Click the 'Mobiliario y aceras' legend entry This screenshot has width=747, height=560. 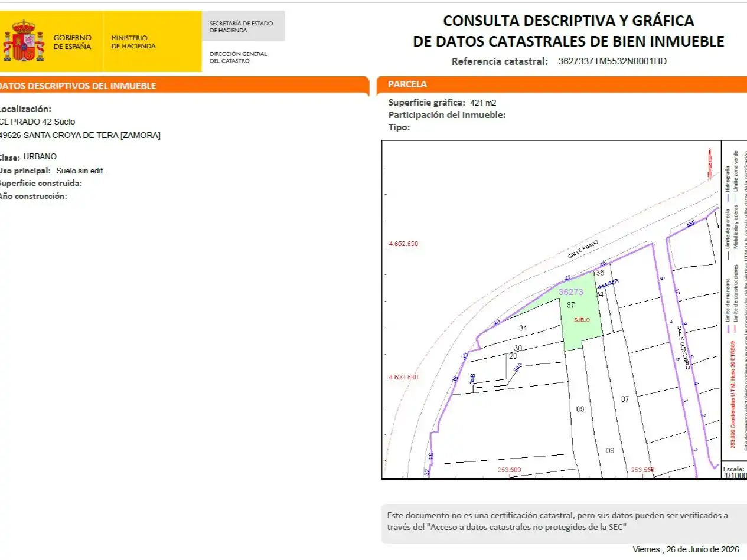tap(735, 227)
